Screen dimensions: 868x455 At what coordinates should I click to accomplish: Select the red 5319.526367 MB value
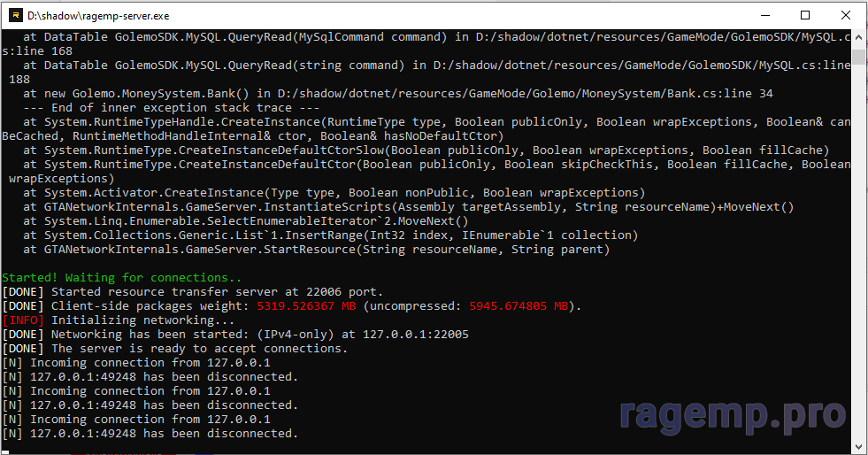(306, 306)
